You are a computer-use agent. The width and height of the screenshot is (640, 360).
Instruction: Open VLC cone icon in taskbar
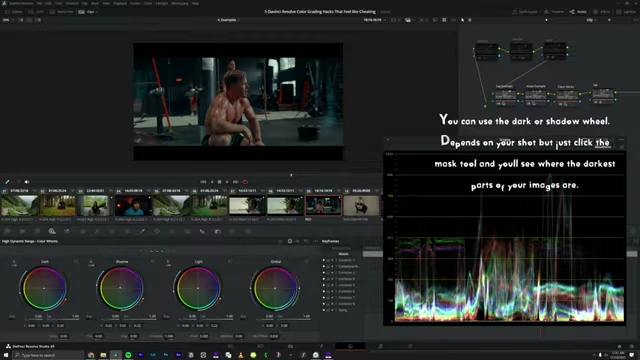[x=241, y=355]
